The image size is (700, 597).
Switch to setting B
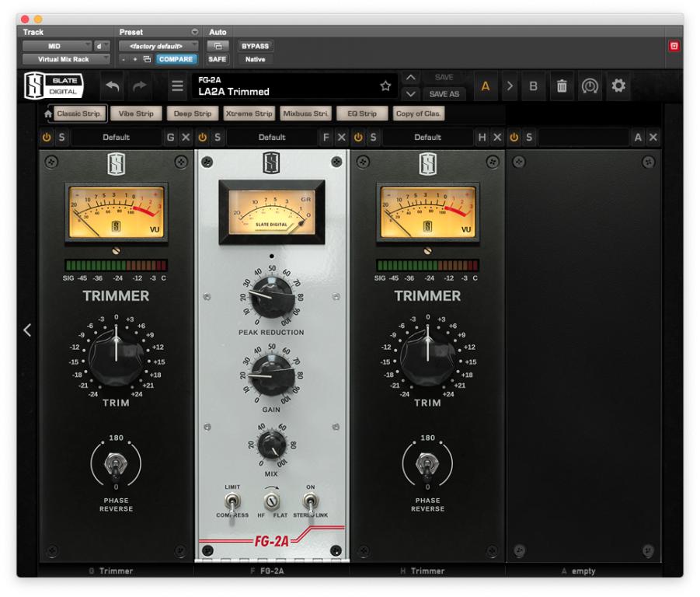coord(533,86)
